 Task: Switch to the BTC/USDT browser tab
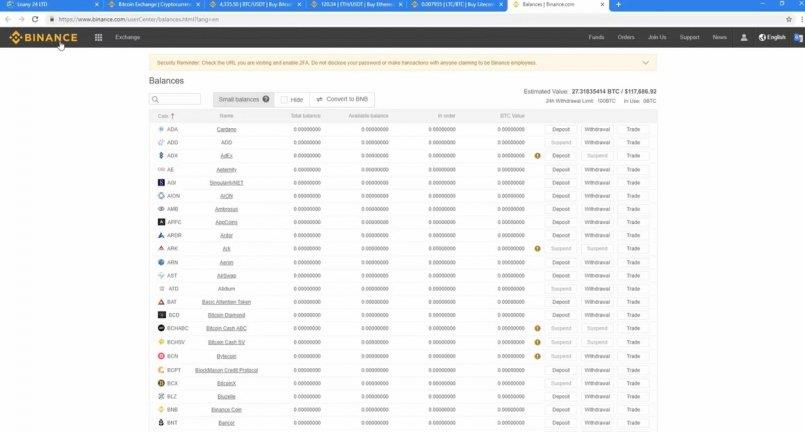pos(254,5)
